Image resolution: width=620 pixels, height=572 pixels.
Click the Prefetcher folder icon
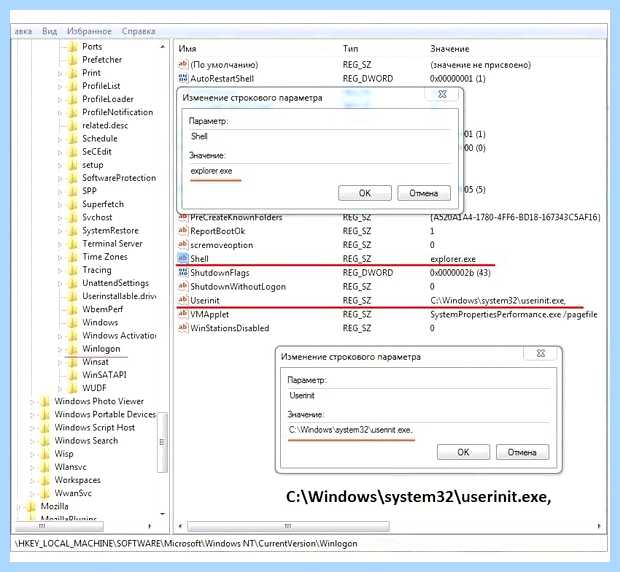72,60
